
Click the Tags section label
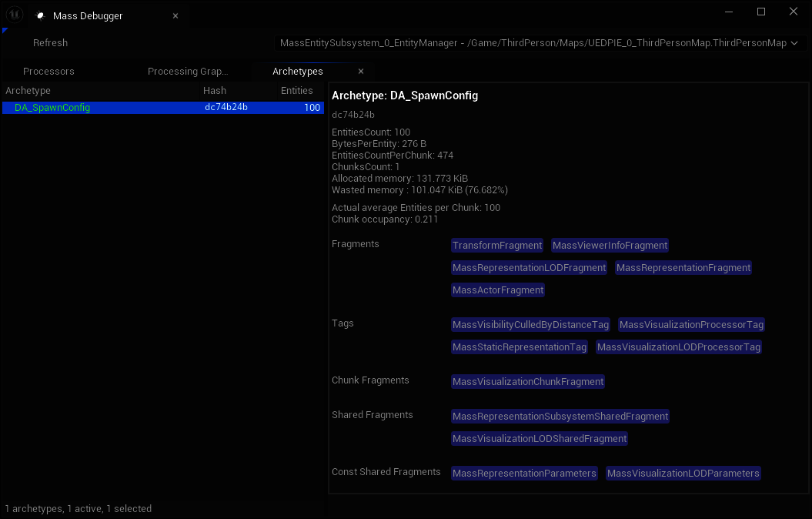coord(343,323)
